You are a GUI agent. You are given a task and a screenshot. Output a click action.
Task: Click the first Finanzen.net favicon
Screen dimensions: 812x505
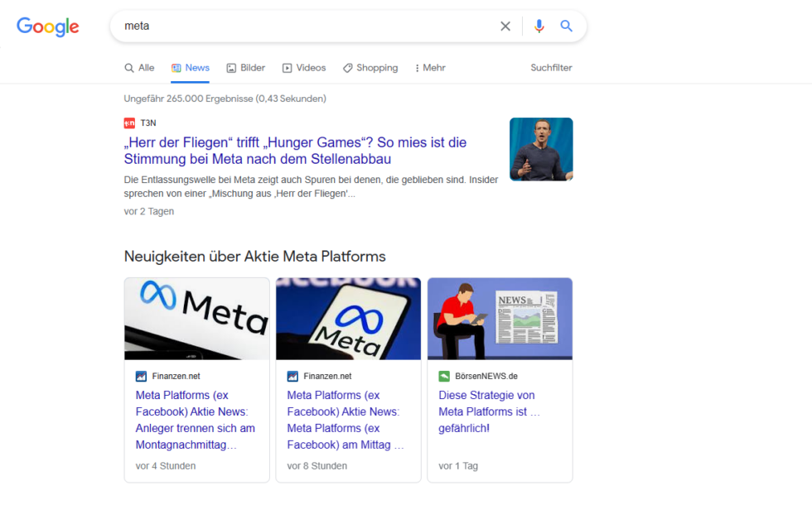pos(141,376)
